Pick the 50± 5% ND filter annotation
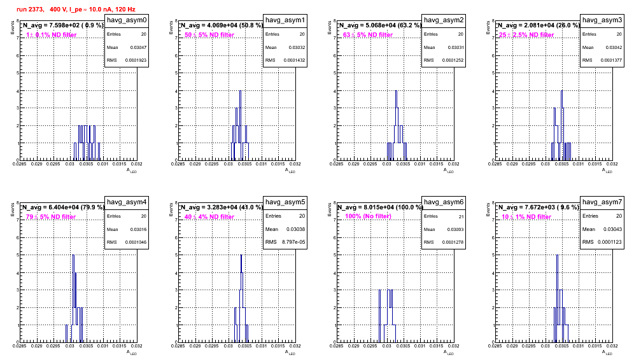Viewport: 634px width, 364px height. coord(209,35)
